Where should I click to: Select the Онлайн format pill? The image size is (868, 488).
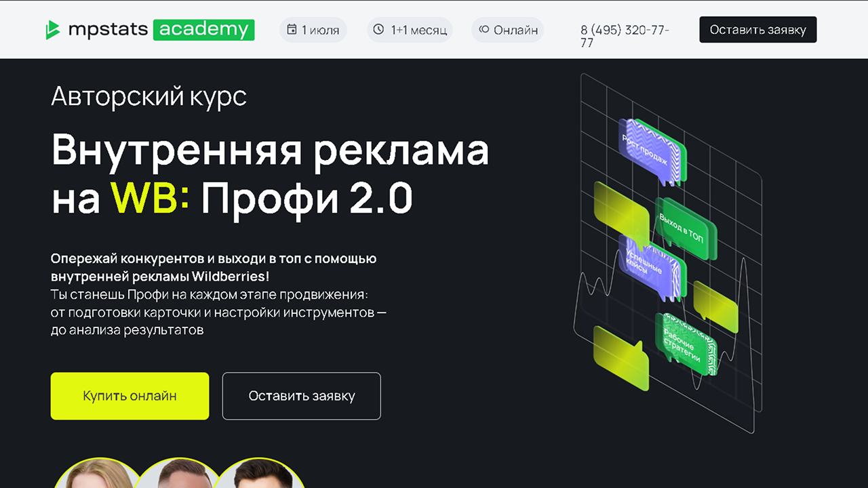[508, 30]
